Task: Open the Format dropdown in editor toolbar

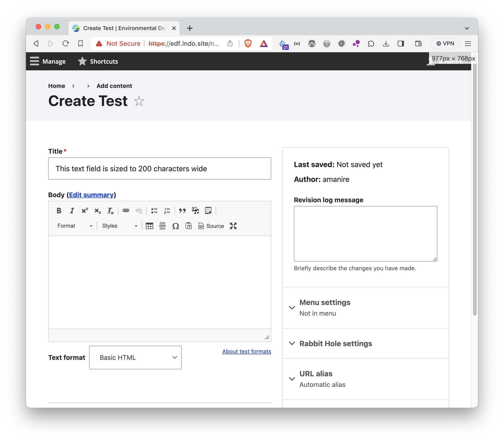Action: [x=74, y=226]
